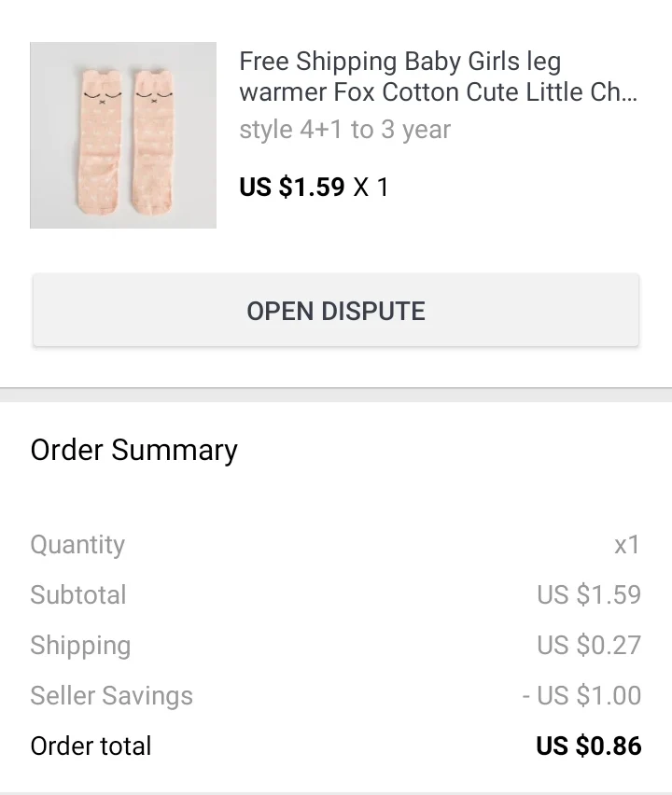Click the Order Summary heading

tap(133, 450)
